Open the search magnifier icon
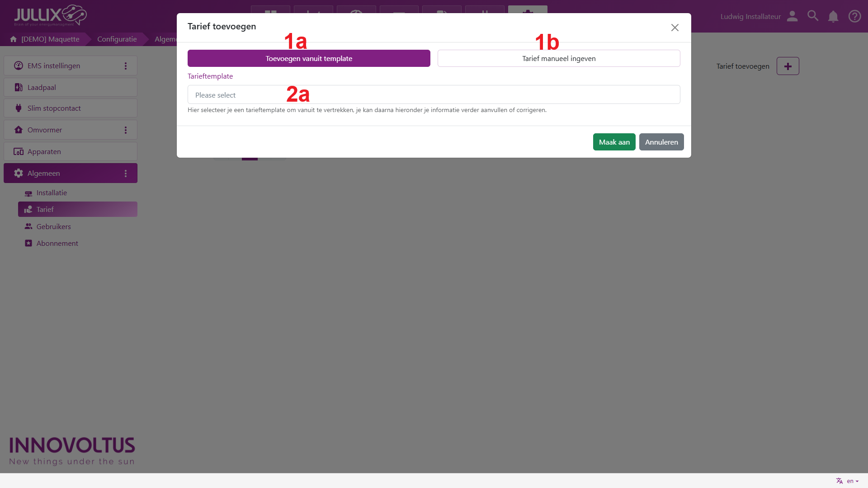 [x=813, y=16]
